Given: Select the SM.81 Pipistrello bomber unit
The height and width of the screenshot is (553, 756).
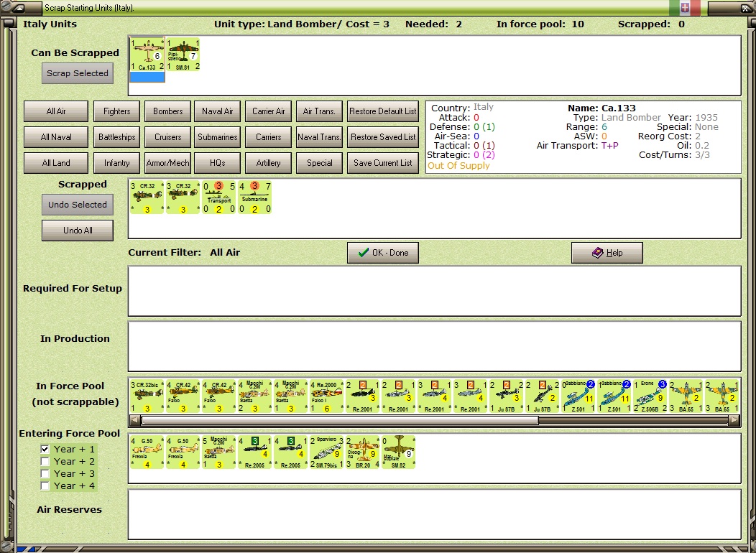Looking at the screenshot, I should click(x=183, y=55).
